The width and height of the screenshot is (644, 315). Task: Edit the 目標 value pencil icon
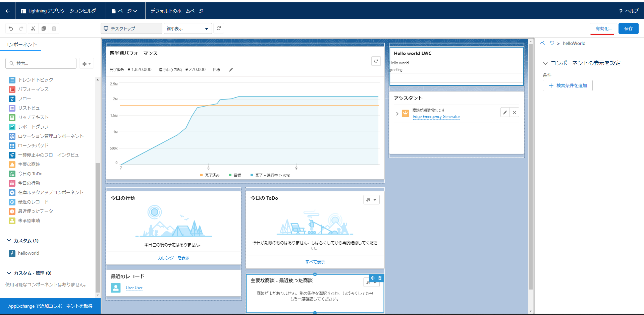tap(231, 70)
